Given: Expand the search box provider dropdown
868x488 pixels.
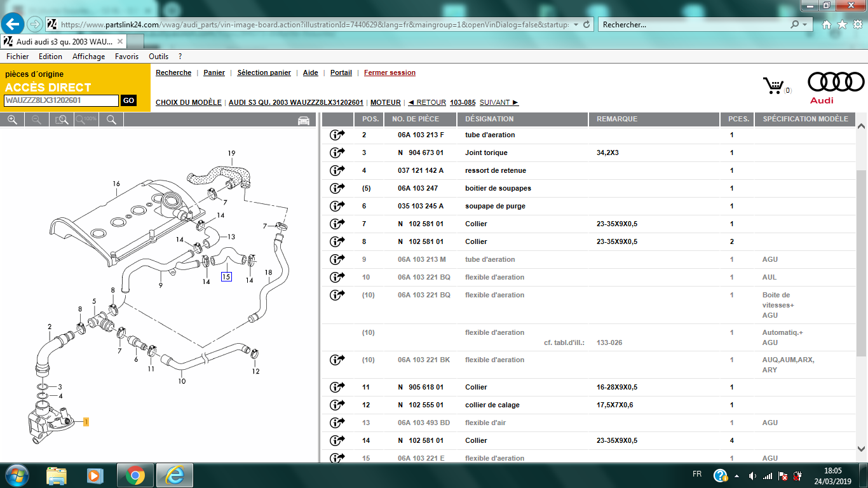Looking at the screenshot, I should 806,25.
